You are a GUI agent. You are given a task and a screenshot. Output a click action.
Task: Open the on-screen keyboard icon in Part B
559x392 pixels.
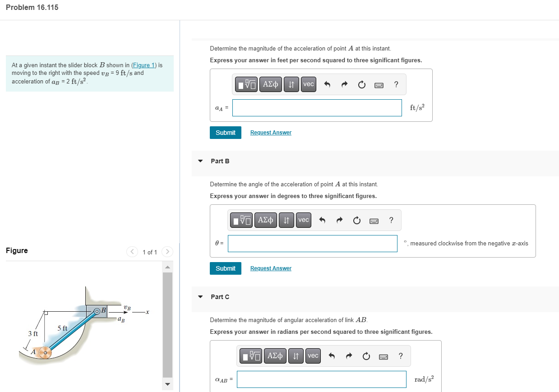[374, 220]
